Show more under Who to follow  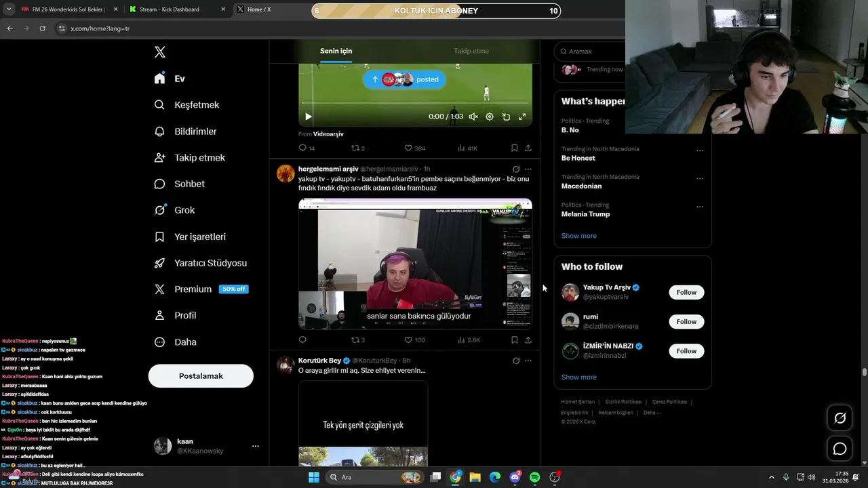tap(578, 378)
